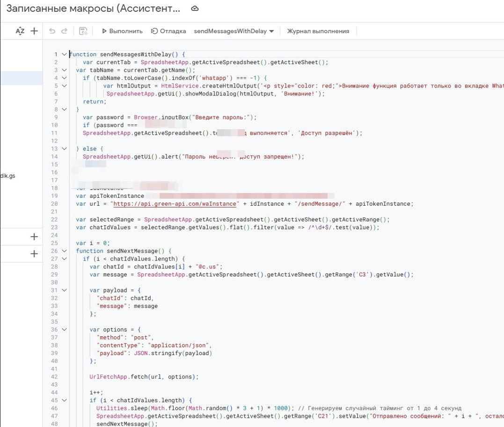The width and height of the screenshot is (504, 427).
Task: Toggle fold arrow at line 3
Action: (x=64, y=70)
